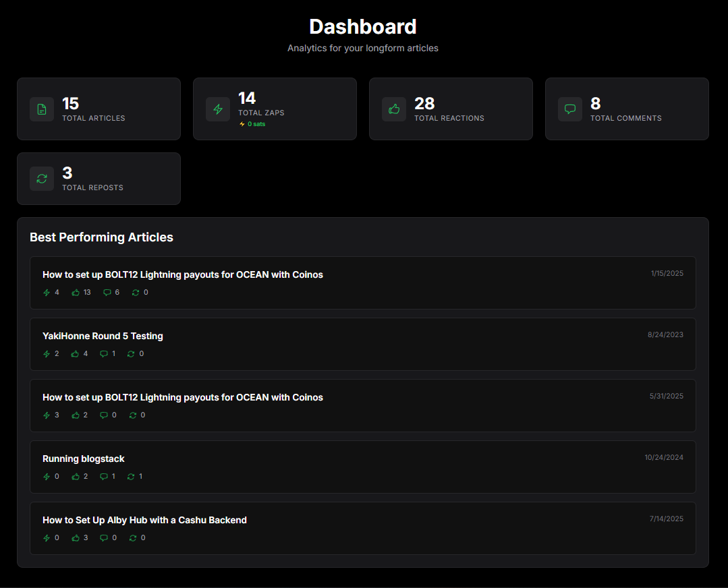Click the small yellow bolt beside 0 sats

tap(242, 124)
